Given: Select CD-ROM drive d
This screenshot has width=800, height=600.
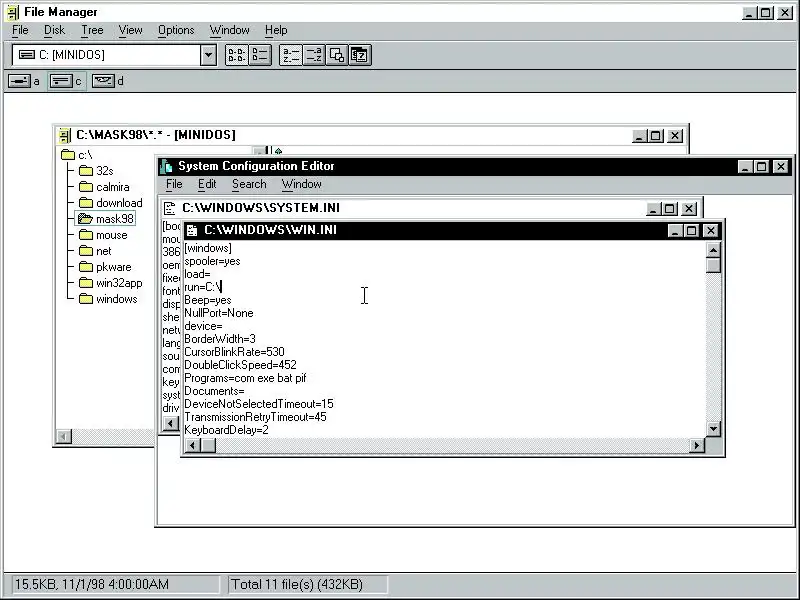Looking at the screenshot, I should coord(108,81).
